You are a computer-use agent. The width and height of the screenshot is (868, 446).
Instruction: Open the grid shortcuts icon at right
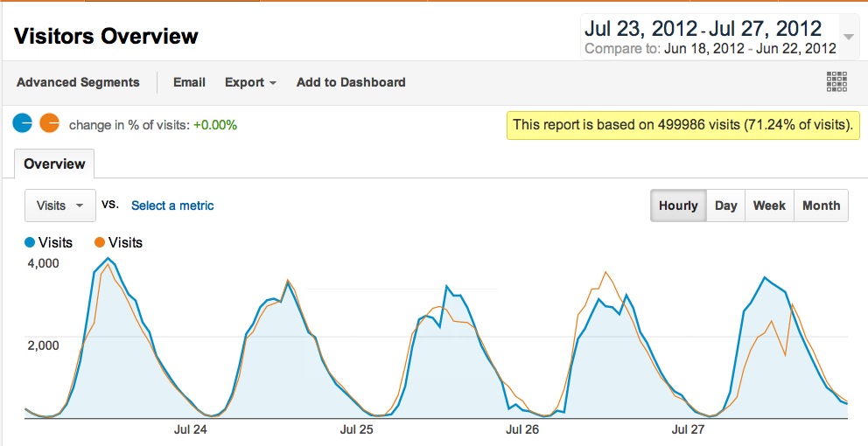836,82
